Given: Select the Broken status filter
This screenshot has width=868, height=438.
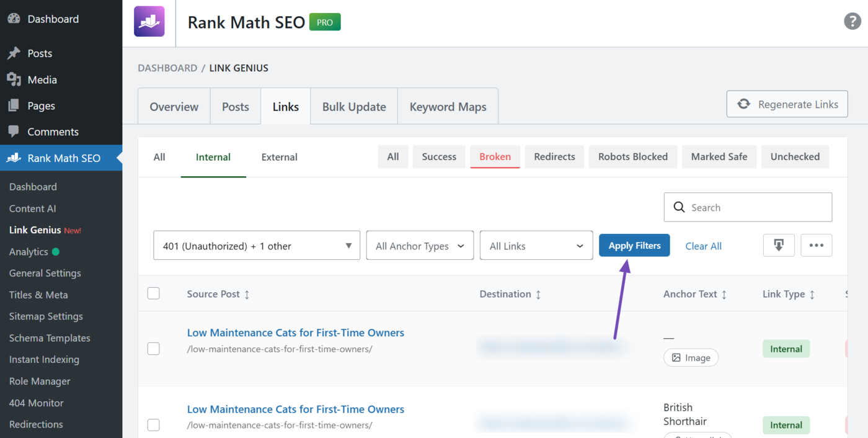Looking at the screenshot, I should click(x=495, y=156).
